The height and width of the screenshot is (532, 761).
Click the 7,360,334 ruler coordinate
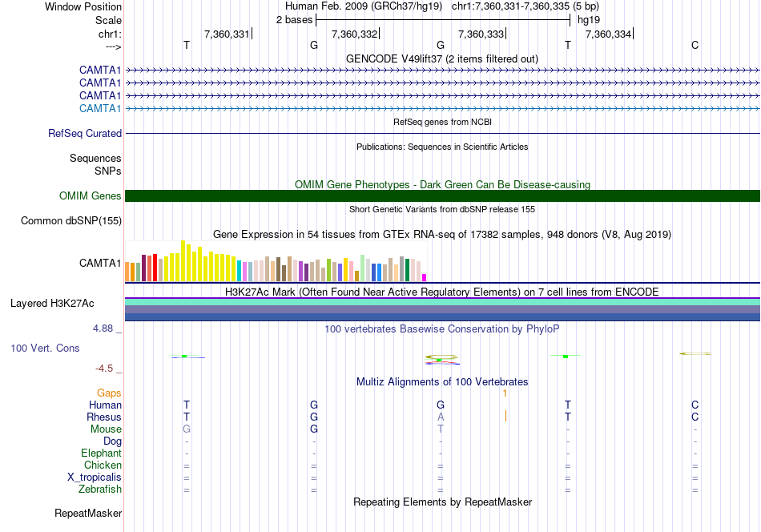pos(608,34)
